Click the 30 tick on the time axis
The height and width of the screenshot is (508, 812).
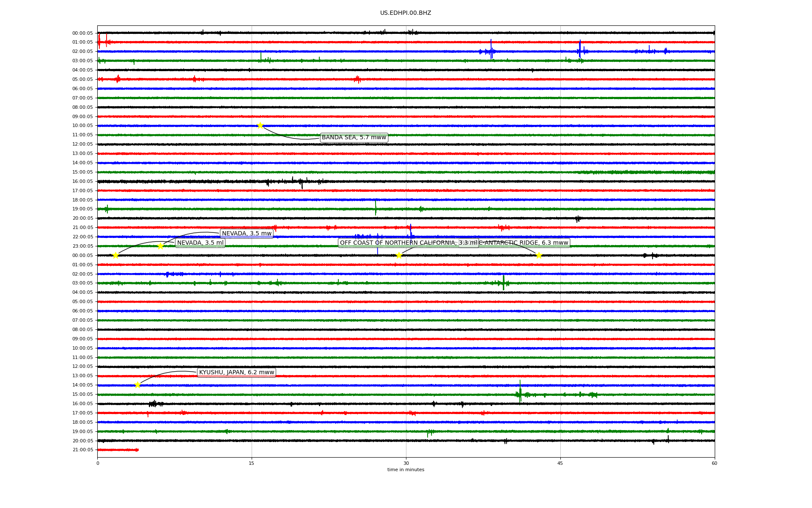406,463
